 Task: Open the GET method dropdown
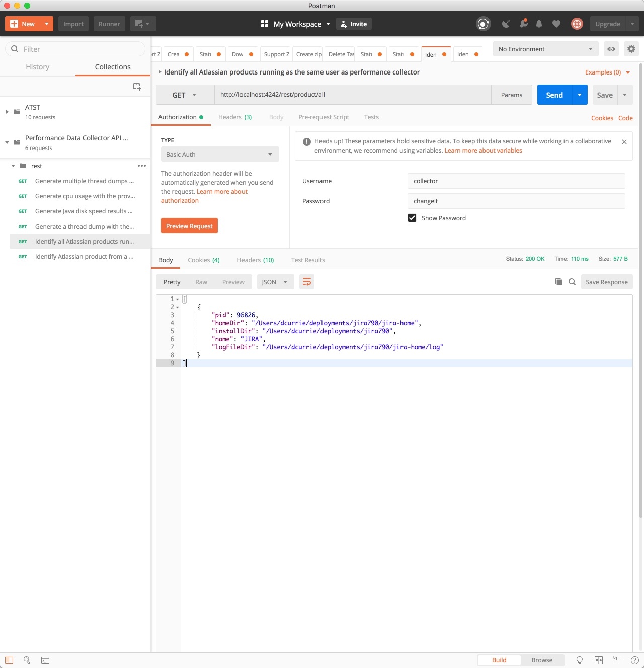click(185, 95)
